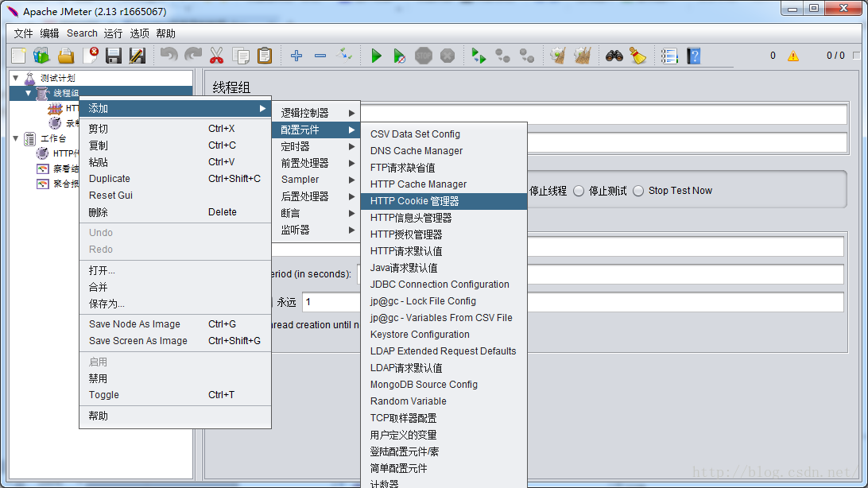Screen dimensions: 868x488
Task: Choose HTTP请求默认值 menu item
Action: point(444,251)
